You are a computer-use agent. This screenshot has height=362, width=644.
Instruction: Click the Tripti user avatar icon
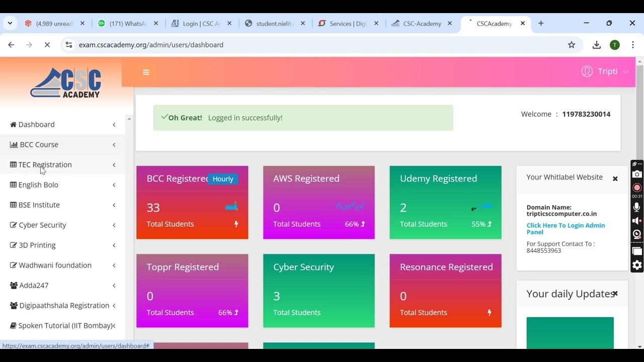click(587, 71)
